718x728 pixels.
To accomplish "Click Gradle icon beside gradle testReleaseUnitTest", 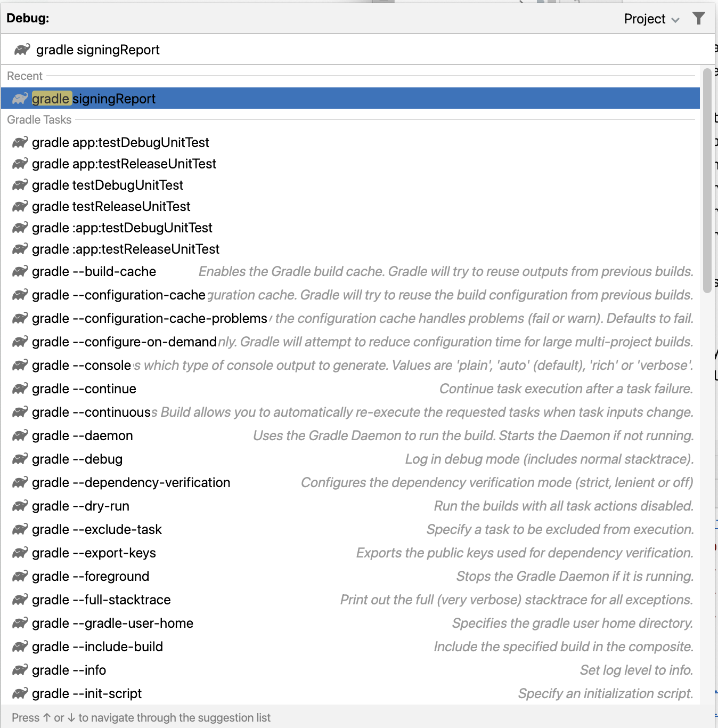I will (x=20, y=206).
